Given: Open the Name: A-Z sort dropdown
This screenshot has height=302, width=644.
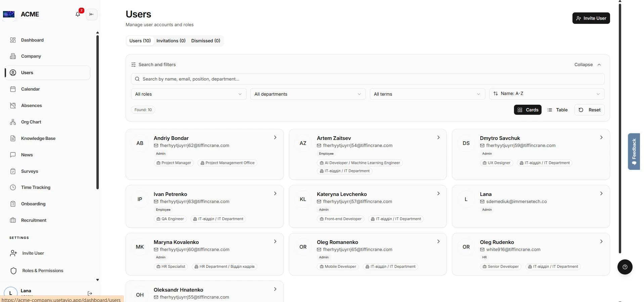Looking at the screenshot, I should point(547,94).
